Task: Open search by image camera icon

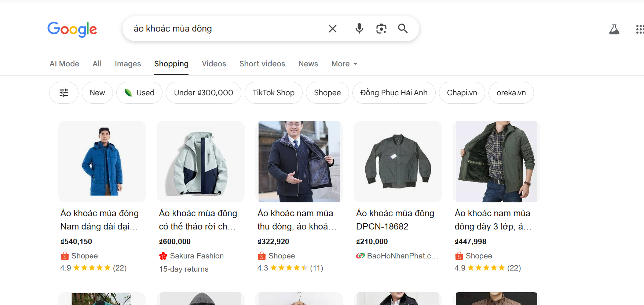Action: (x=381, y=29)
